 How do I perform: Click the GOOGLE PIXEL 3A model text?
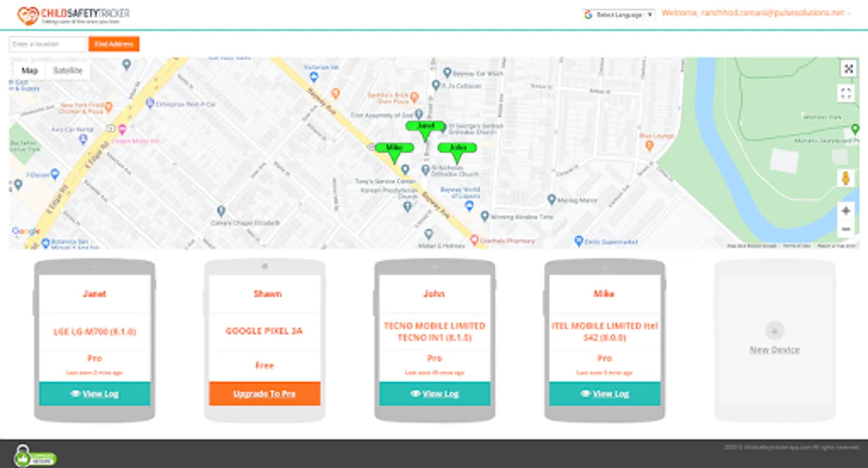tap(264, 331)
